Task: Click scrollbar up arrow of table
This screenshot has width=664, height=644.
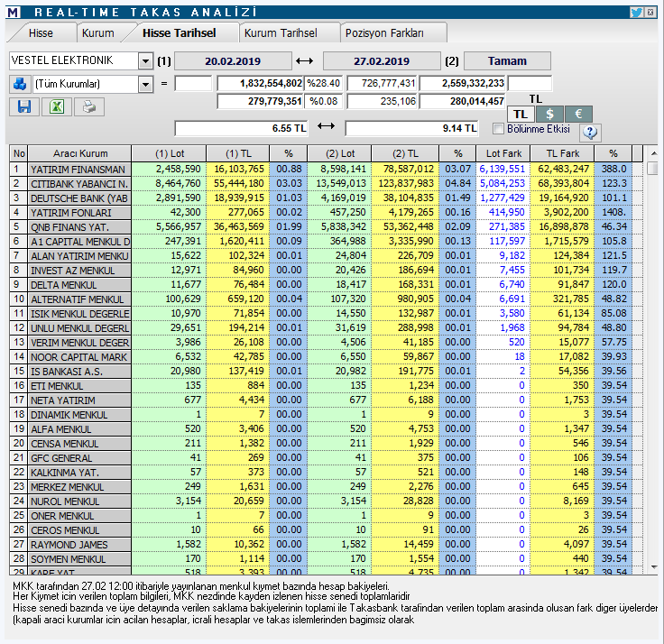Action: pos(653,153)
